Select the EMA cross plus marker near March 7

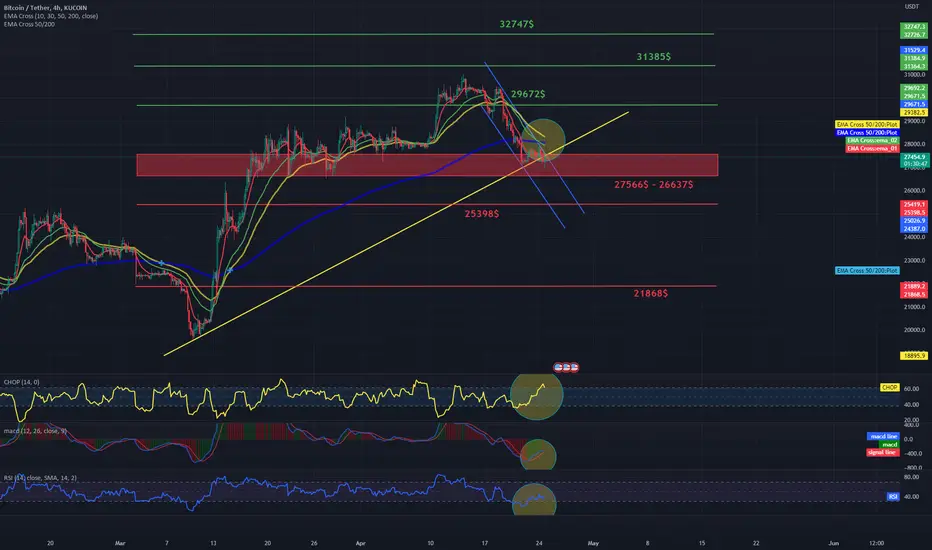click(x=161, y=263)
